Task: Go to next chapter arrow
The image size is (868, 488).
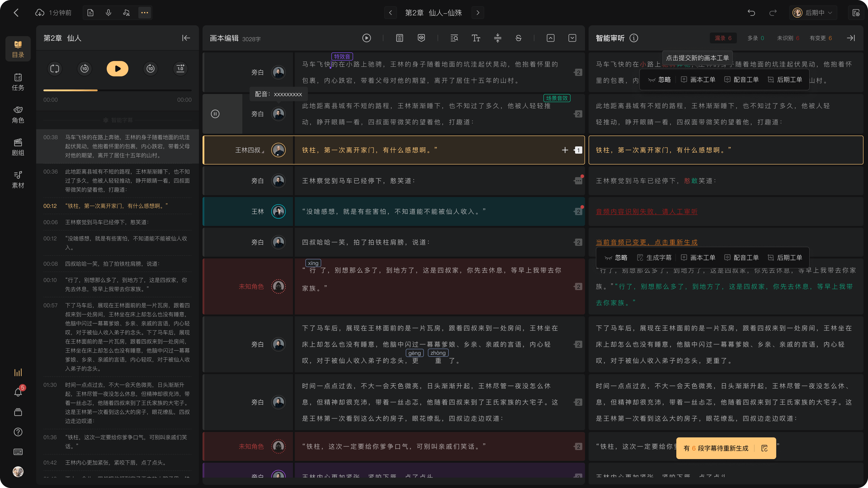Action: point(478,13)
